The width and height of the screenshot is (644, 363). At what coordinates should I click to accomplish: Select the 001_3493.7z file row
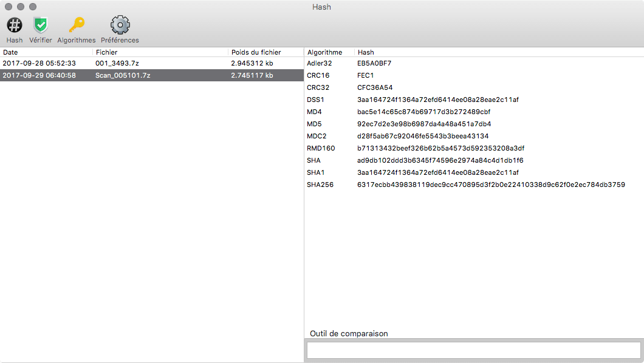(152, 63)
